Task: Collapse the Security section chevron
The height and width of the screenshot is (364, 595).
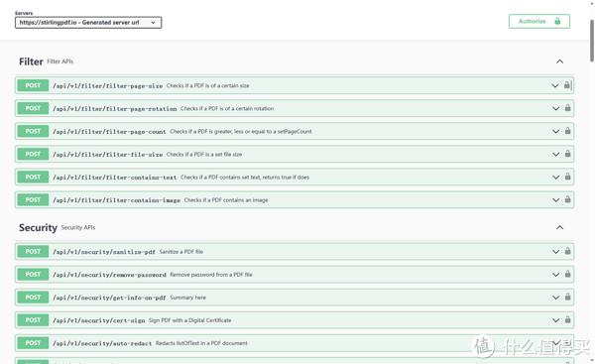Action: coord(559,227)
